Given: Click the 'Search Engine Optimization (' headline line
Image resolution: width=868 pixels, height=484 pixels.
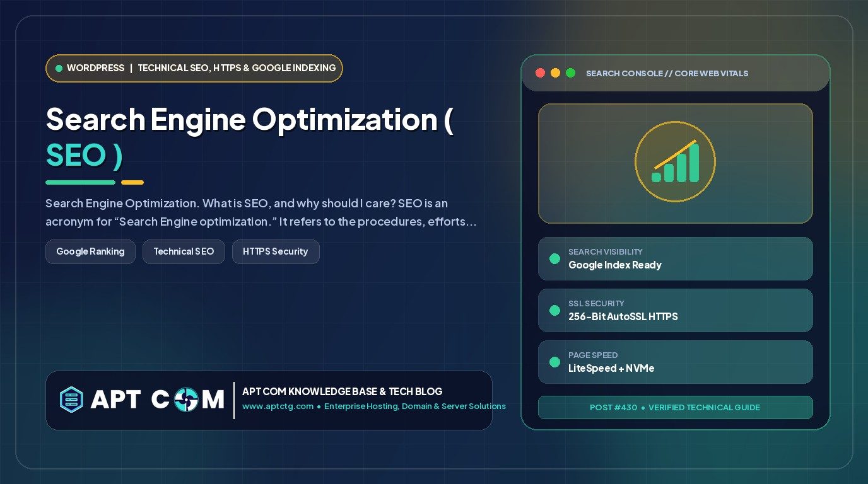Looking at the screenshot, I should coord(249,119).
